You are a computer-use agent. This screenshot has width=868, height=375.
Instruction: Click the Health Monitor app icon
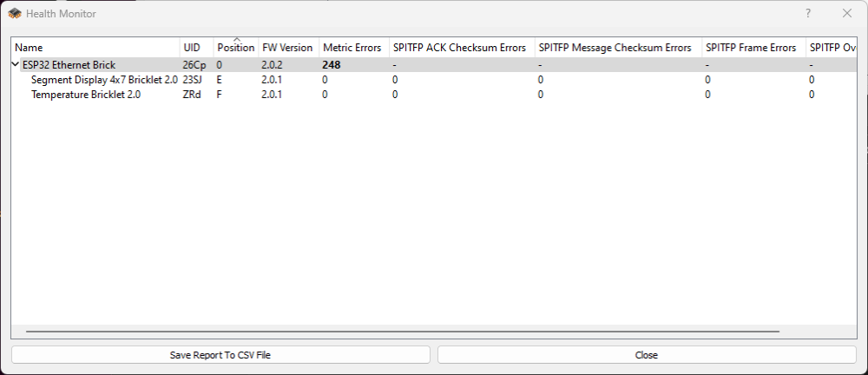15,14
